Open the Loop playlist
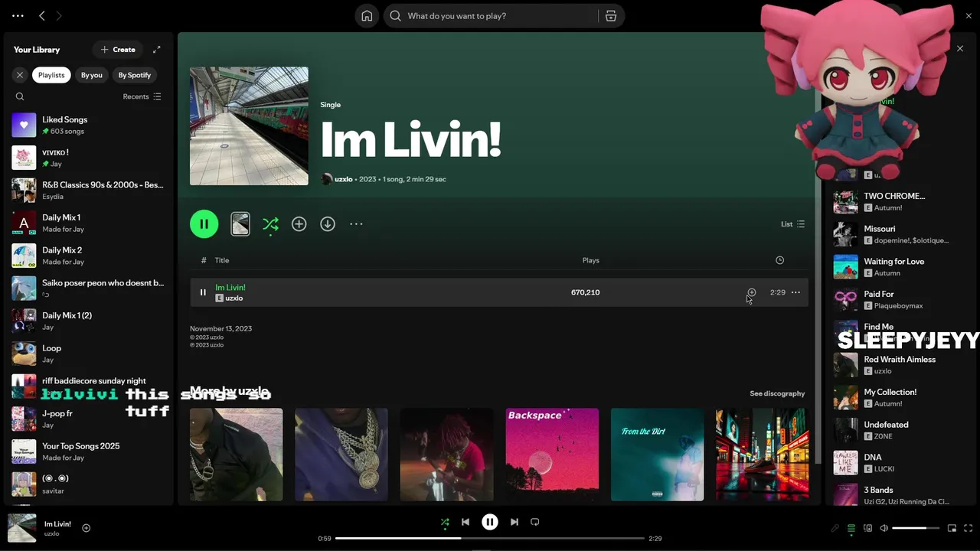The image size is (980, 551). click(90, 354)
